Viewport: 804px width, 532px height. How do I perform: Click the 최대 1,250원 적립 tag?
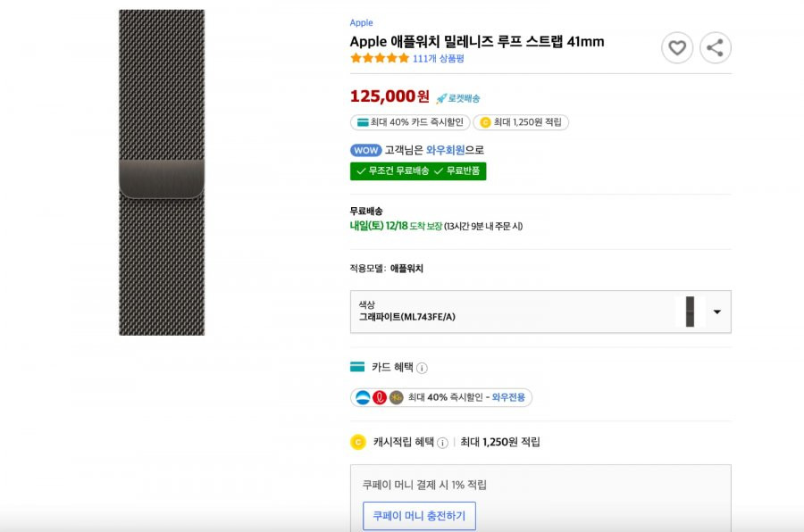point(521,122)
